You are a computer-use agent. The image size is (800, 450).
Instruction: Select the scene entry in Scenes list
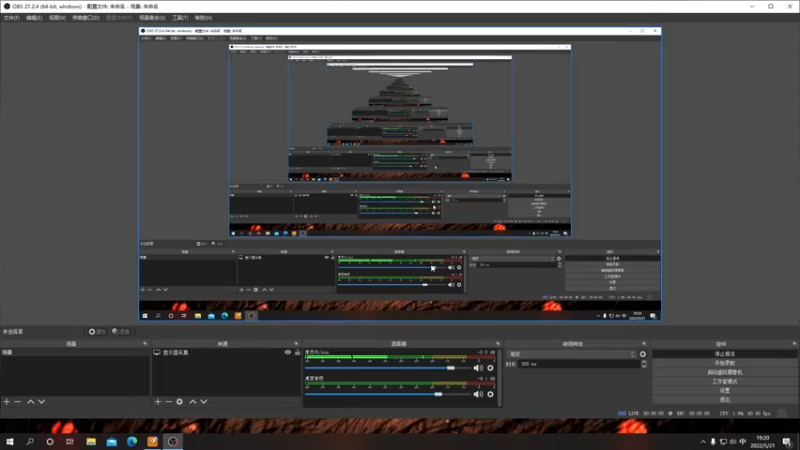click(x=75, y=353)
